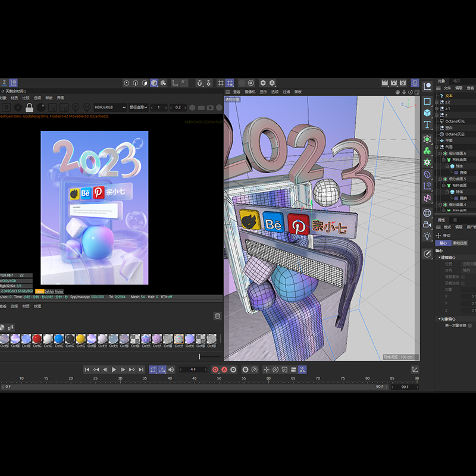Click the 轴心 button
This screenshot has width=476, height=476.
point(443,243)
